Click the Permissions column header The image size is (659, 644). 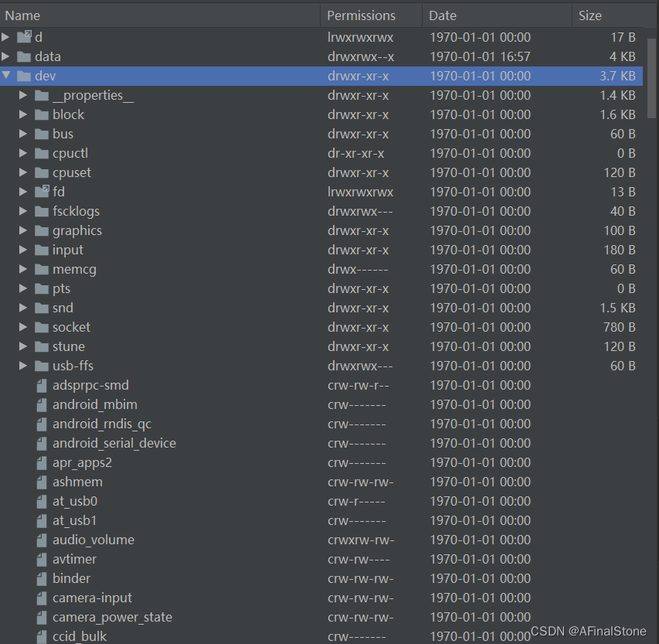point(371,15)
